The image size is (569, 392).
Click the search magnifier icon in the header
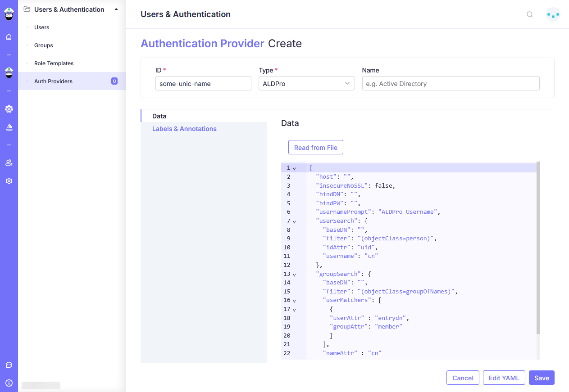[x=530, y=14]
